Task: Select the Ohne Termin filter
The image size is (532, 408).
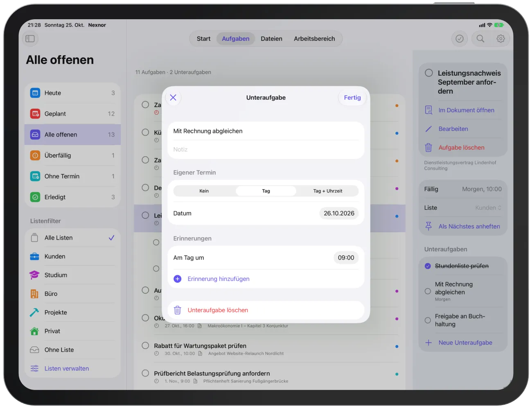Action: coord(72,176)
